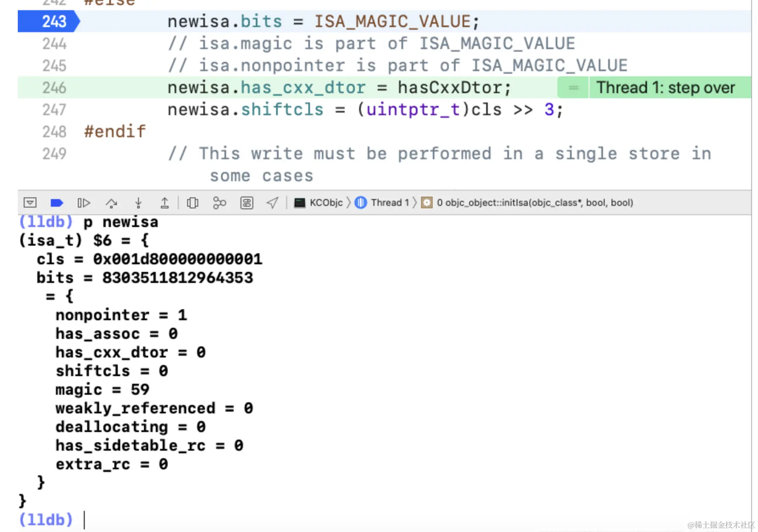Click the Step Out debug icon
Image resolution: width=758 pixels, height=532 pixels.
[165, 203]
